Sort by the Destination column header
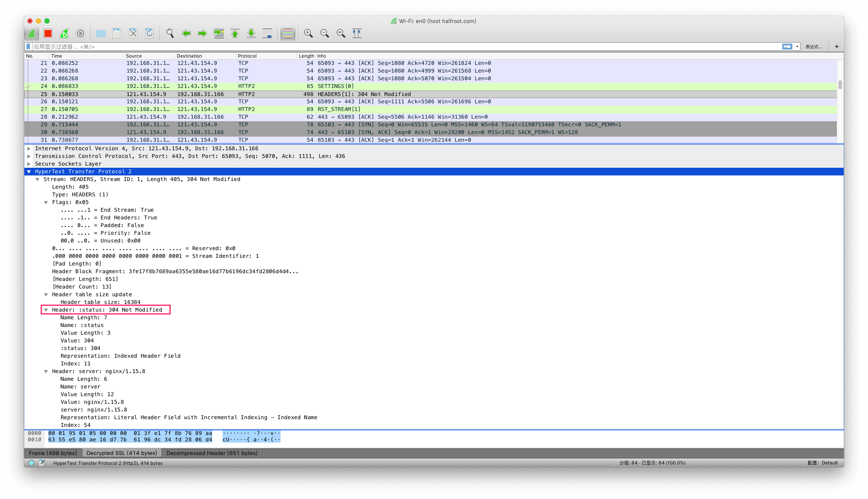Image resolution: width=868 pixels, height=499 pixels. click(x=205, y=56)
